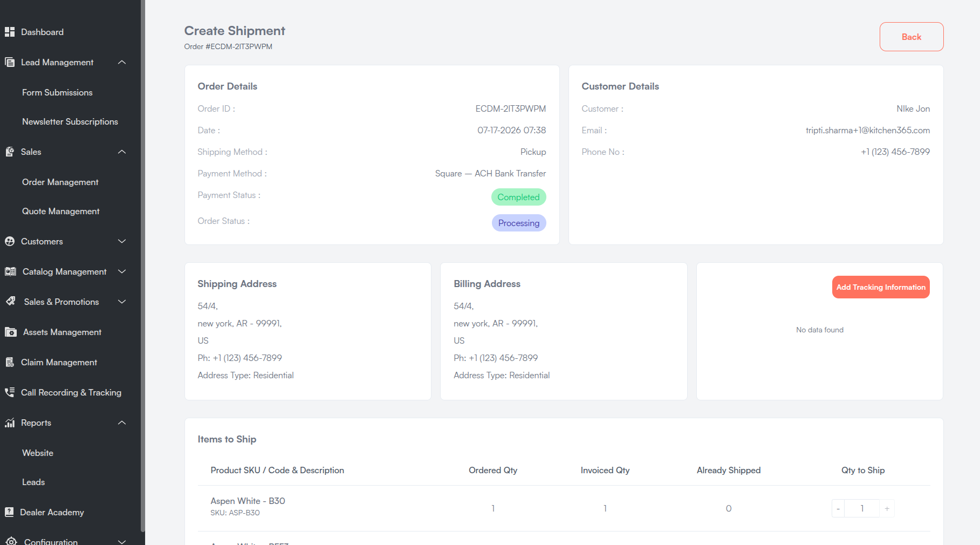The height and width of the screenshot is (545, 980).
Task: Open the Leads report
Action: (x=33, y=482)
